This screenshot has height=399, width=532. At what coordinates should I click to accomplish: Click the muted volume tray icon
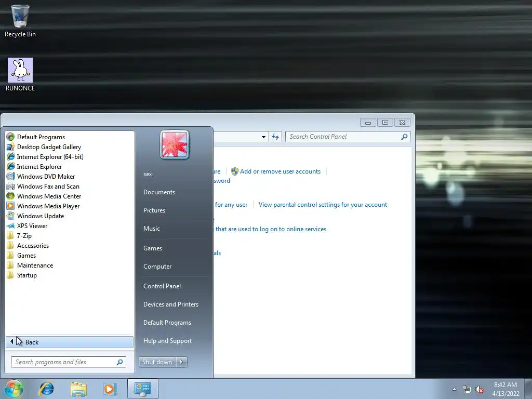click(480, 390)
